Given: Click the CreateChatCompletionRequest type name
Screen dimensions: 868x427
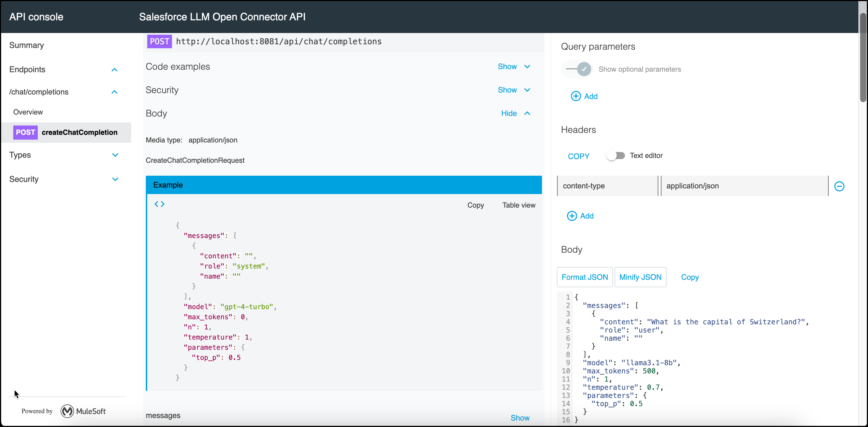Looking at the screenshot, I should 195,160.
